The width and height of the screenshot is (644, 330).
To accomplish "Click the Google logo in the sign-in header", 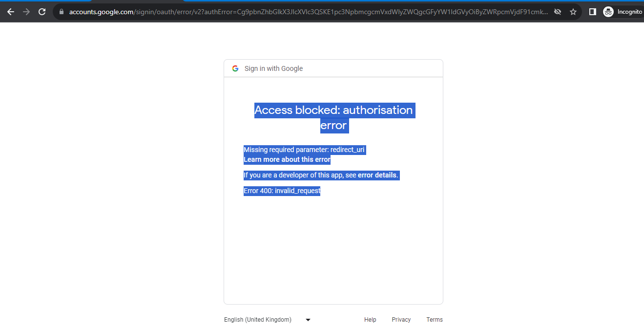I will (235, 68).
